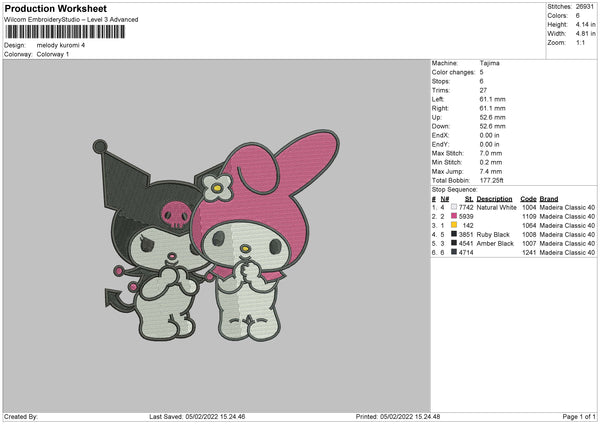Click the max stitch value '7.0 mm'

pyautogui.click(x=491, y=153)
